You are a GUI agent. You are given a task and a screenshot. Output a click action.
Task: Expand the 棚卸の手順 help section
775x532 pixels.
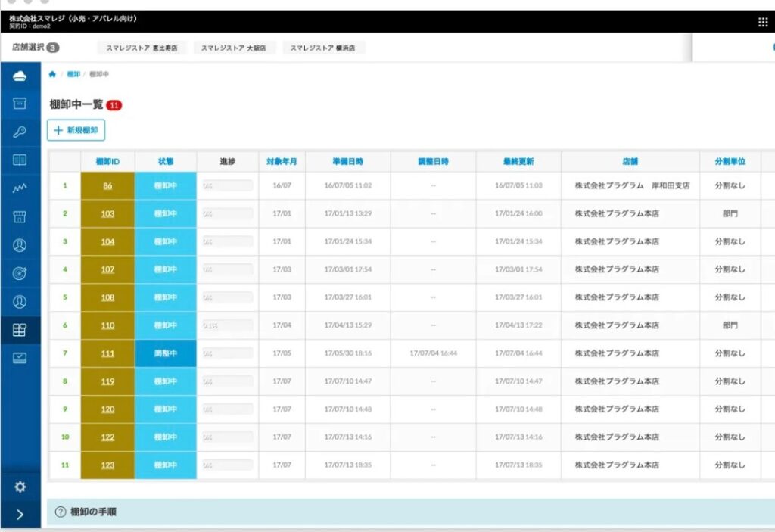pyautogui.click(x=92, y=512)
